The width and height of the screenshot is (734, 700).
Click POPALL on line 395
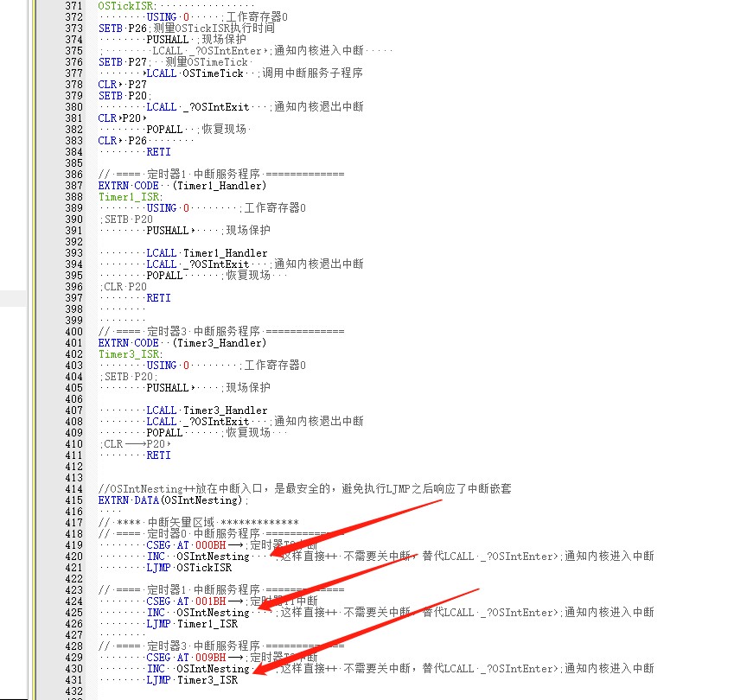164,276
